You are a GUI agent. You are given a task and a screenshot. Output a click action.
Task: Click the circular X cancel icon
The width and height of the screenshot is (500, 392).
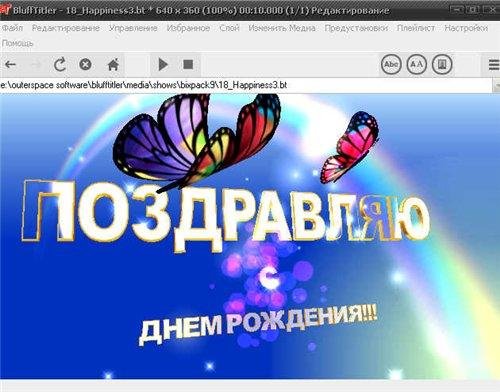85,64
